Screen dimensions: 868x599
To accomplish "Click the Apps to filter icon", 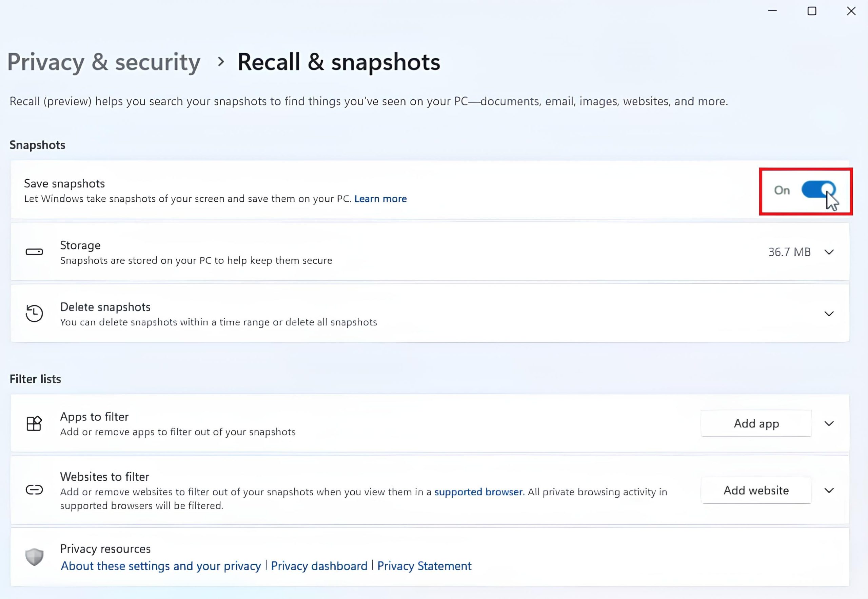I will pos(34,424).
